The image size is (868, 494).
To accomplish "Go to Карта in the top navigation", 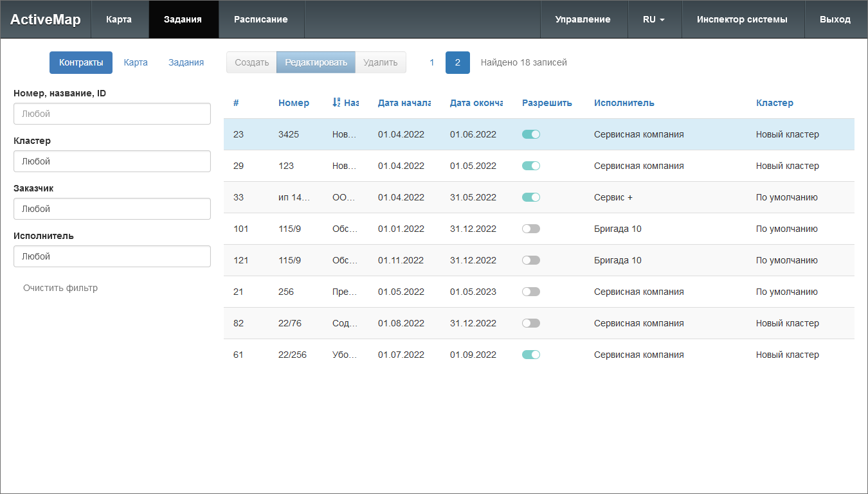I will coord(119,19).
